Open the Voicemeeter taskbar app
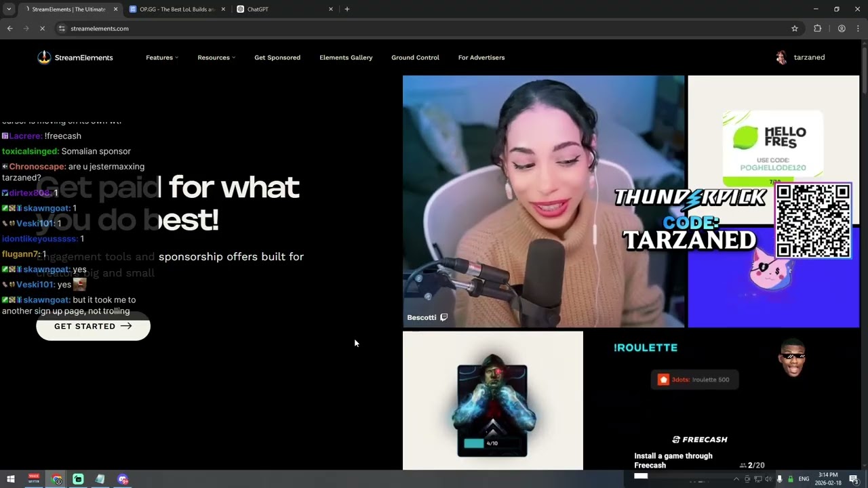Screen dimensions: 868x488 coord(34,479)
